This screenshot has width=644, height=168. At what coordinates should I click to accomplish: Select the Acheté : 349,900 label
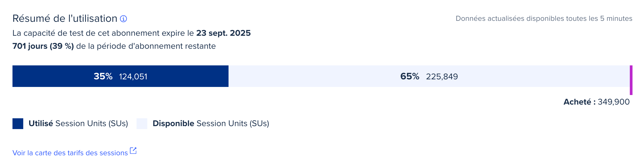point(597,102)
